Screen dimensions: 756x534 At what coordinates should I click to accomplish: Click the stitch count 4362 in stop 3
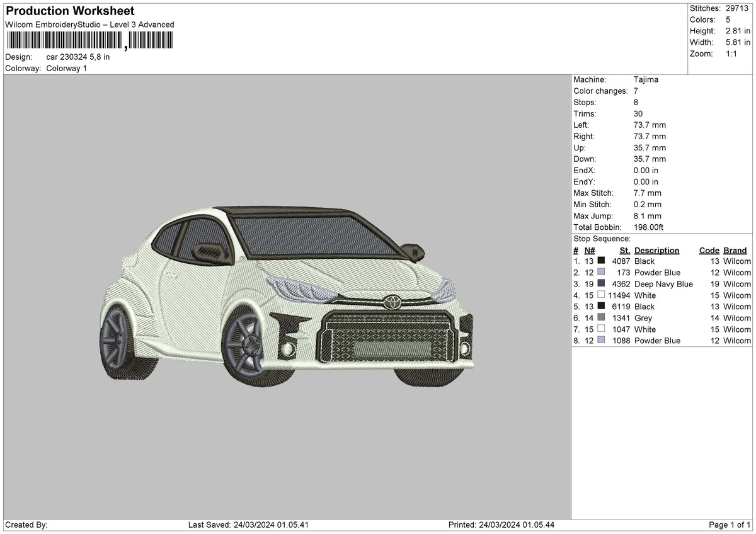621,283
